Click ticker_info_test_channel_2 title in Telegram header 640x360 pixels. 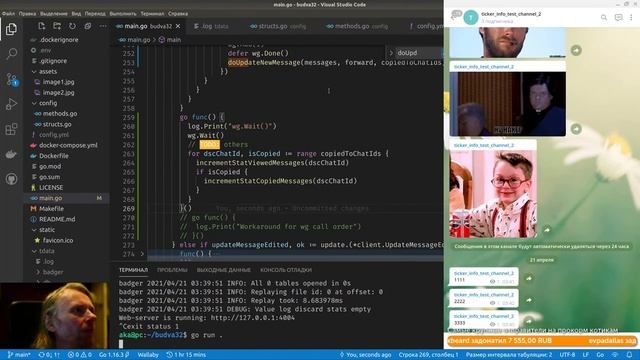511,14
